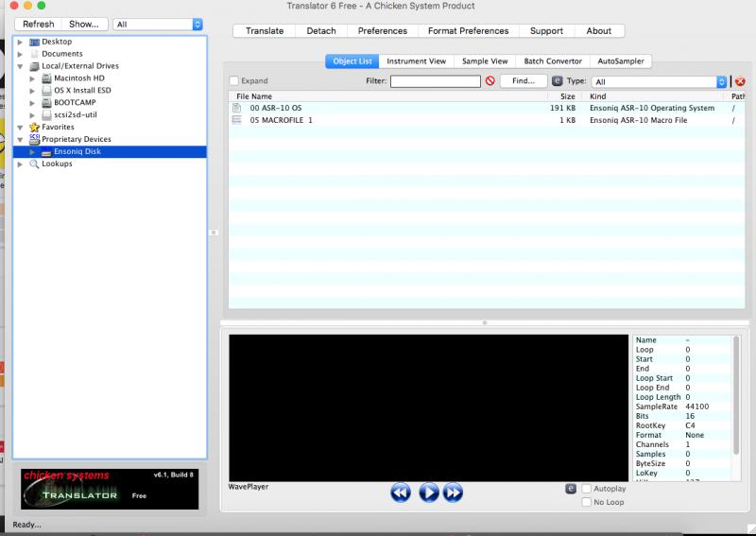Click into the Filter text field
756x536 pixels.
coord(435,81)
